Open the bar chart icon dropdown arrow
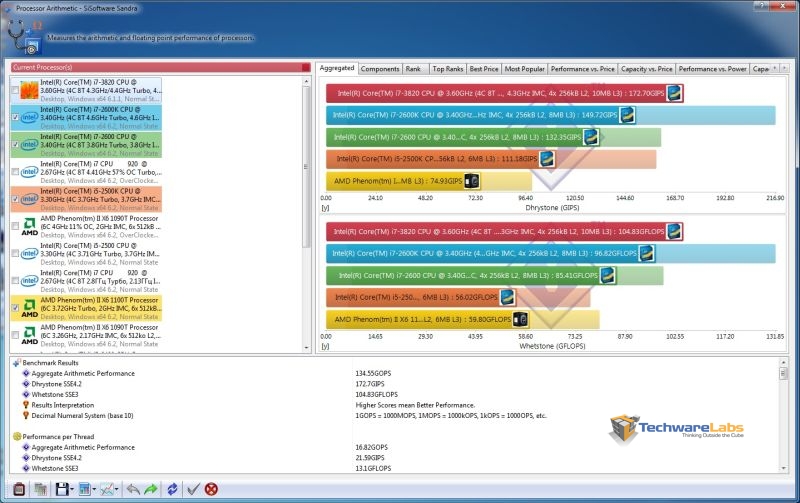 (94, 490)
